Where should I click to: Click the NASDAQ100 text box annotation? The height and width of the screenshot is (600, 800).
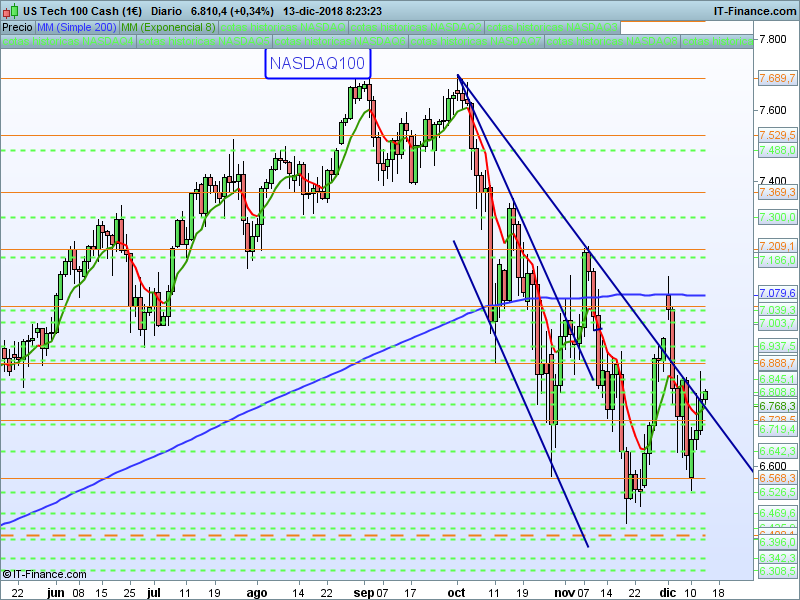point(317,63)
